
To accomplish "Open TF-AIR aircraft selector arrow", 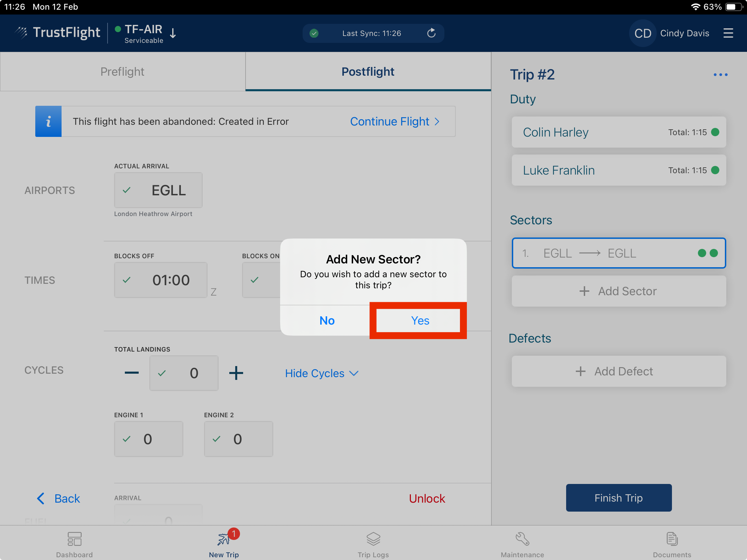I will coord(173,34).
